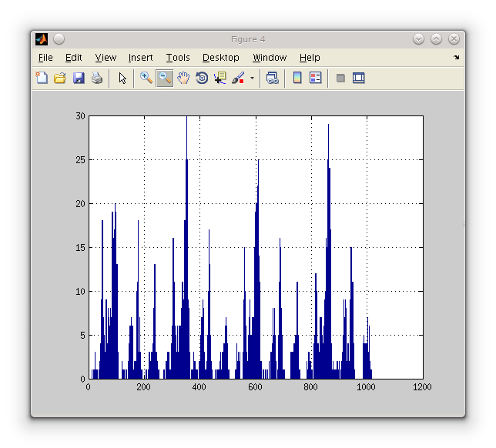Expand the toolbar dock arrow at menu right
The height and width of the screenshot is (448, 496).
point(456,58)
